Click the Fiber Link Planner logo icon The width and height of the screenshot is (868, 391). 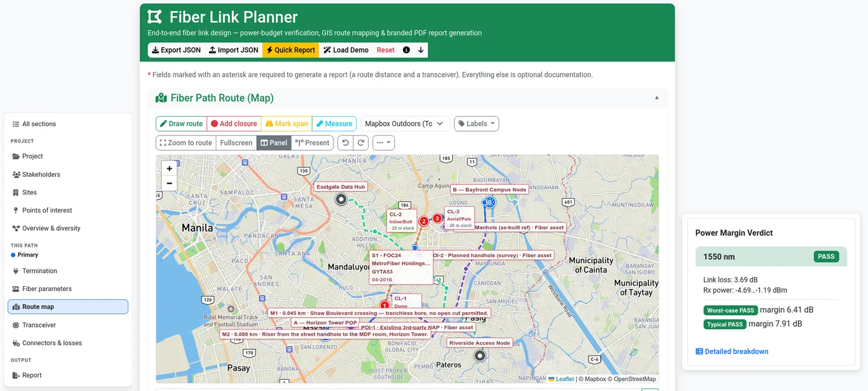click(154, 17)
